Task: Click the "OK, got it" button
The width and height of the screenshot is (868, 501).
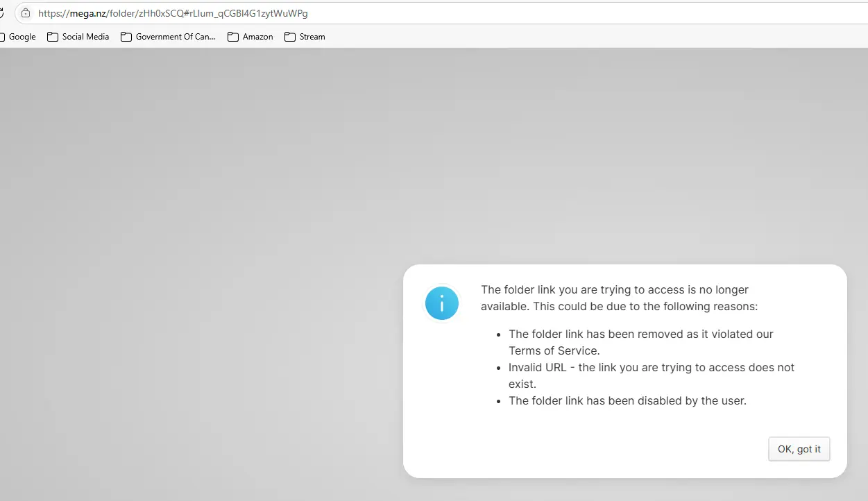Action: pyautogui.click(x=799, y=449)
